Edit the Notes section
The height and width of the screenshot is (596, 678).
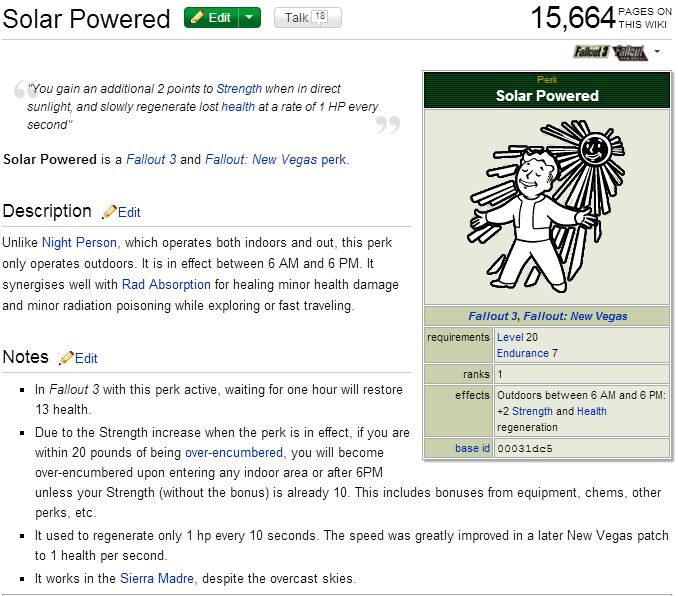86,358
